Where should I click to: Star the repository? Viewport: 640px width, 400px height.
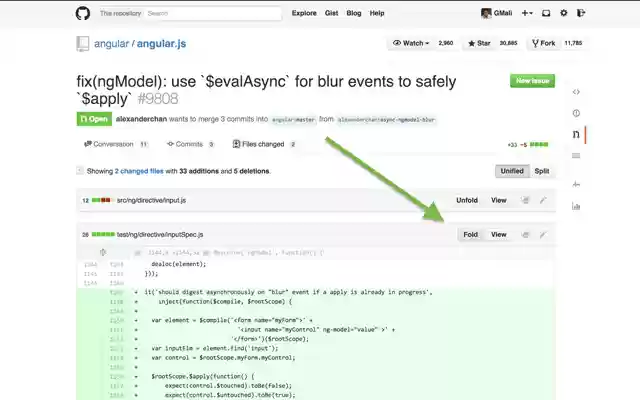point(479,43)
